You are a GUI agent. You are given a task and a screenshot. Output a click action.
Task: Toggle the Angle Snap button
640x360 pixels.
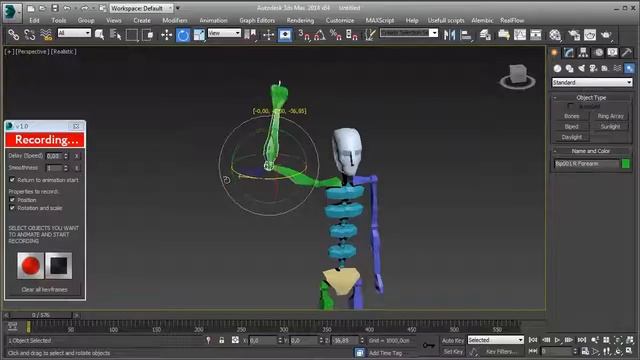(320, 35)
